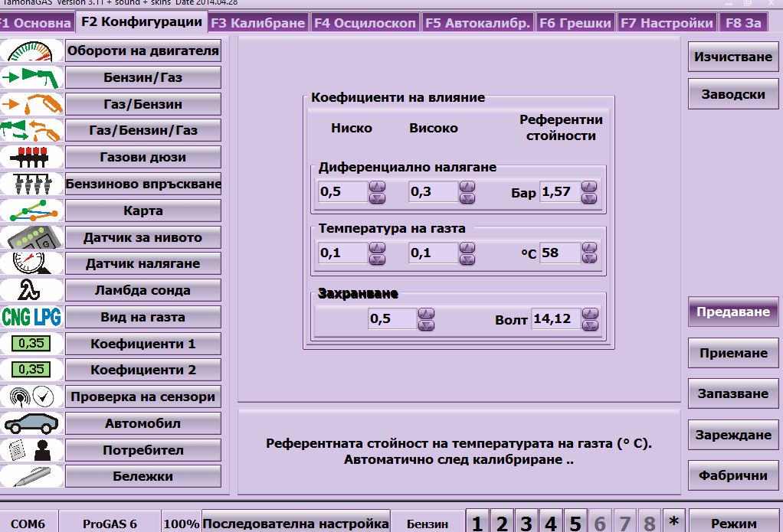Click the sensor check icon

coord(31,397)
